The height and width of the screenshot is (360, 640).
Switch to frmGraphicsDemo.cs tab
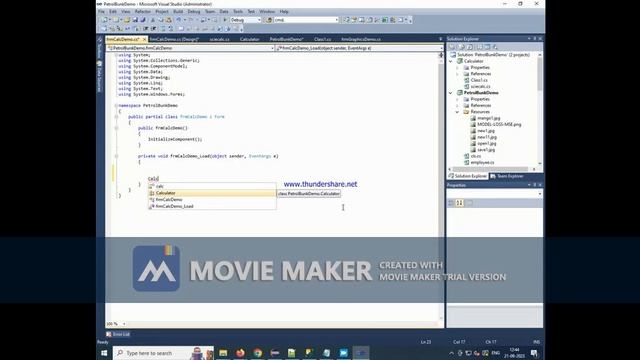361,39
